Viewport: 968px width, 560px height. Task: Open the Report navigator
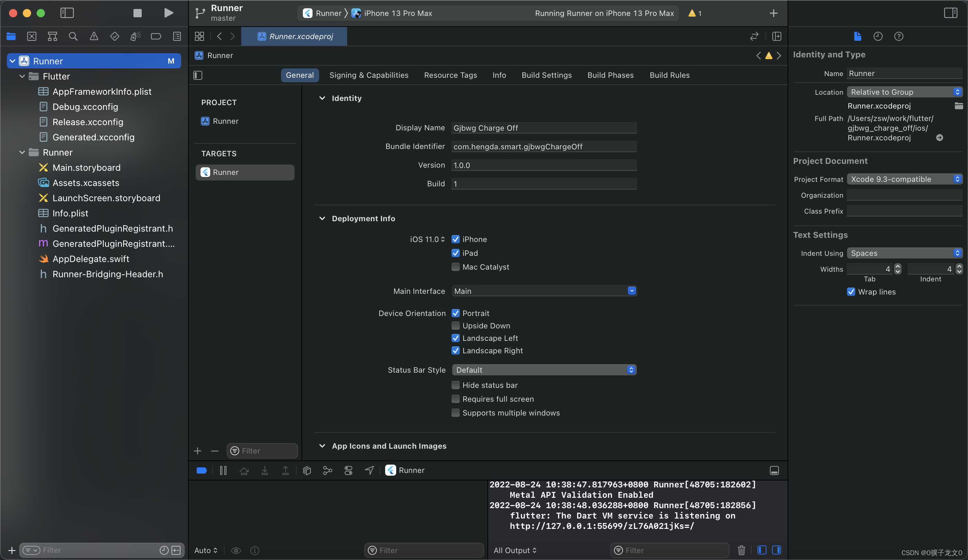(177, 37)
